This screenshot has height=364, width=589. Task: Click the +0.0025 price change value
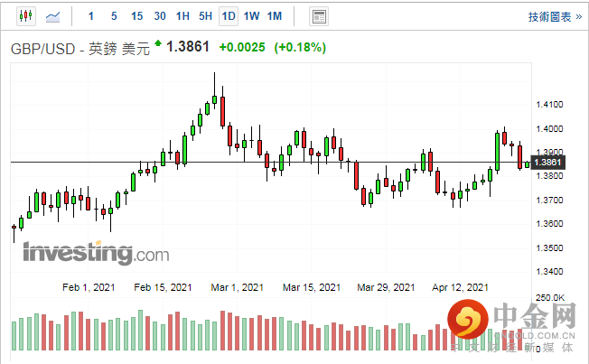coord(242,47)
